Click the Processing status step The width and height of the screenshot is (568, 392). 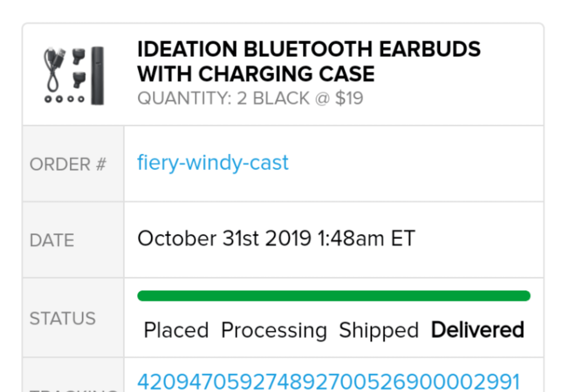(274, 330)
